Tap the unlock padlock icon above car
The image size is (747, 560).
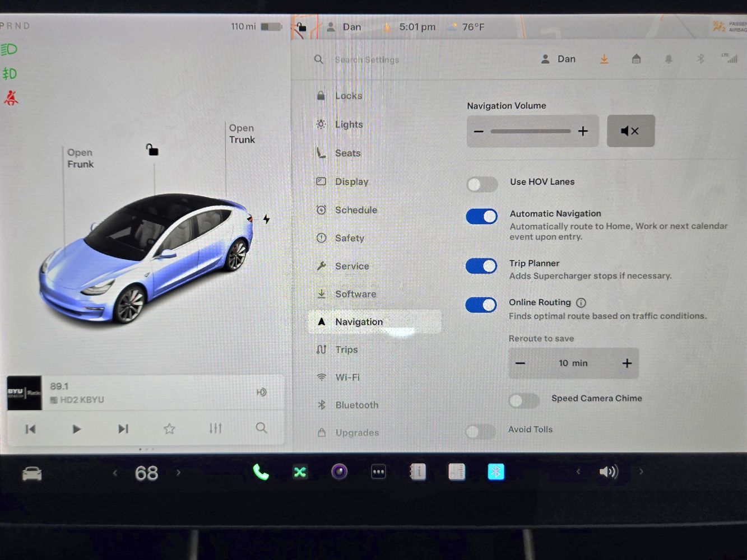tap(152, 150)
